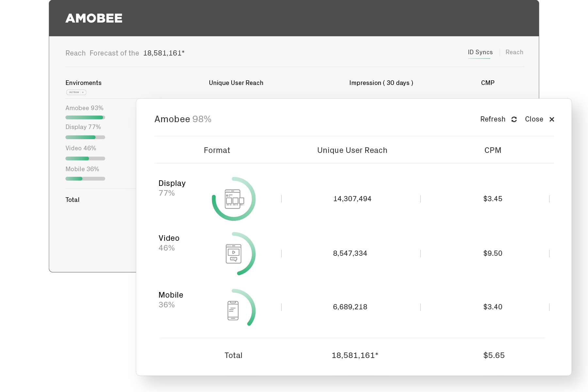Image resolution: width=588 pixels, height=392 pixels.
Task: Click the Display 77% row label in panel
Action: pos(172,188)
